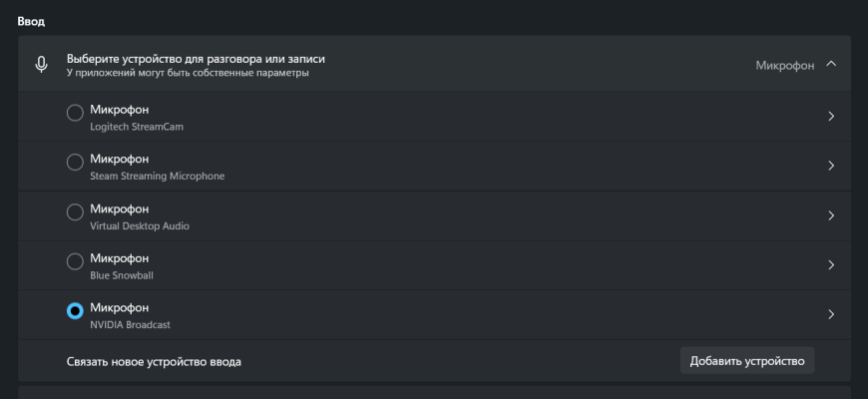The image size is (868, 399).
Task: Click the NVIDIA Broadcast row arrow
Action: click(x=830, y=315)
